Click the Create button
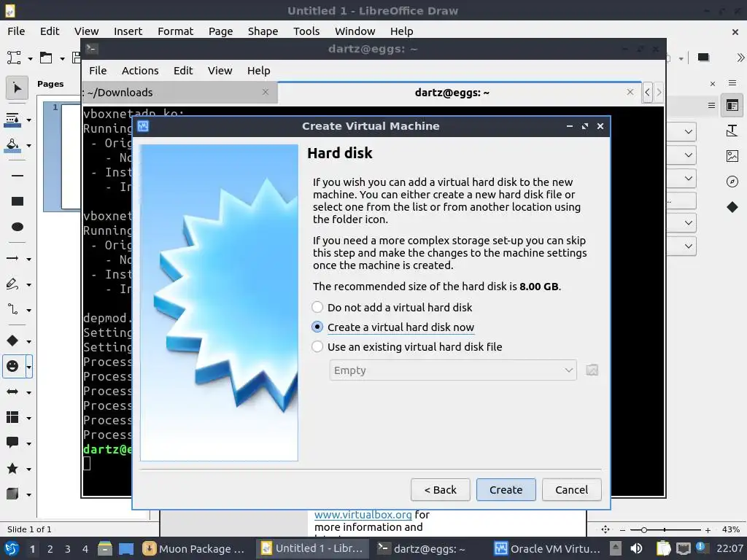 [x=506, y=489]
